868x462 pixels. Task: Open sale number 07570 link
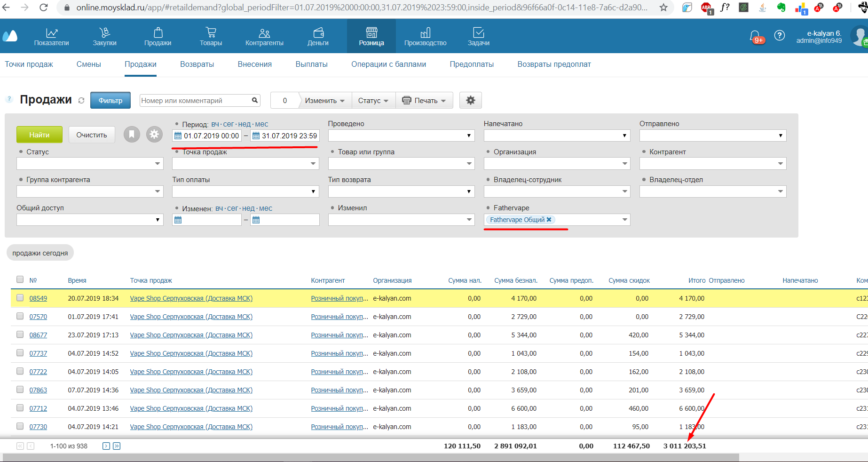pos(38,317)
